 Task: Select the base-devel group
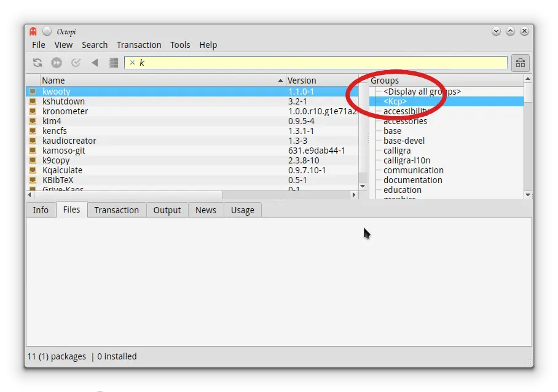coord(404,141)
